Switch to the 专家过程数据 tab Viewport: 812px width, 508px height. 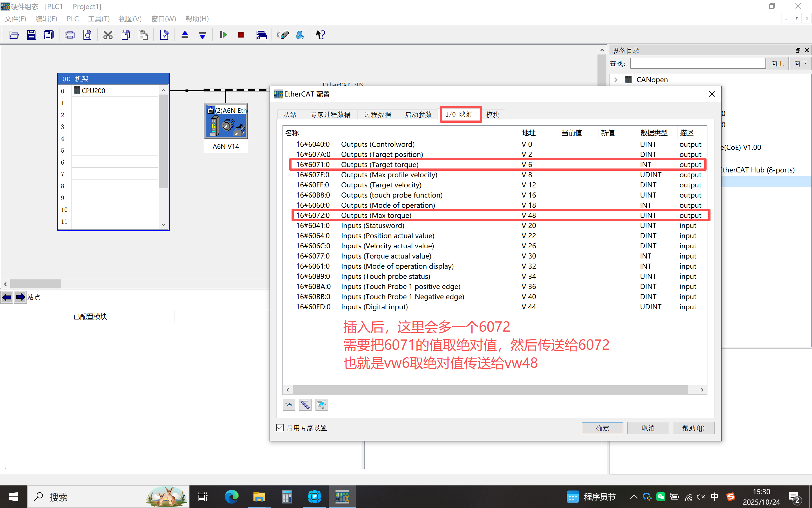pyautogui.click(x=330, y=115)
